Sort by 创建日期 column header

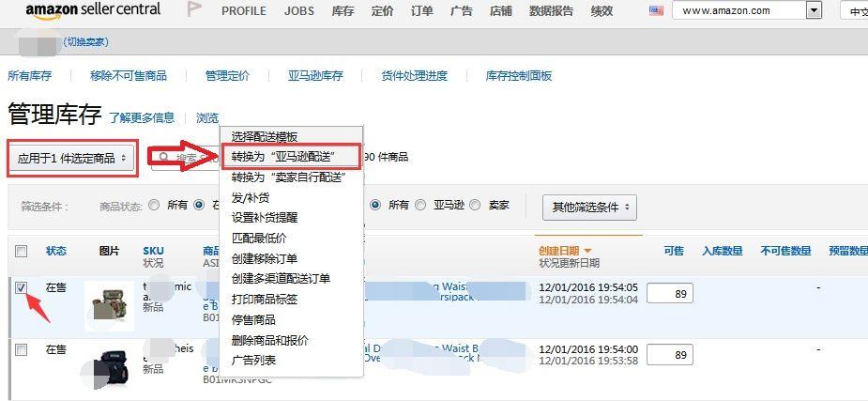pyautogui.click(x=559, y=251)
